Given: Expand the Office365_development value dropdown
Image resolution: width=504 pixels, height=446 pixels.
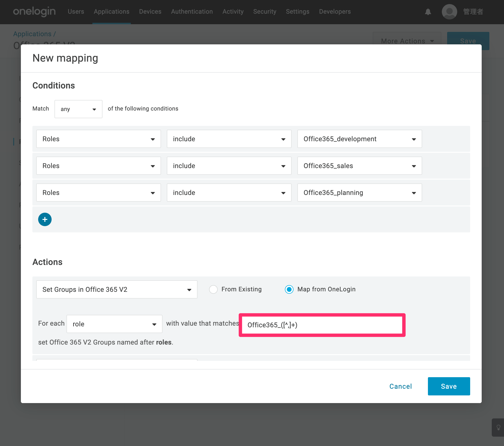Looking at the screenshot, I should pos(360,139).
